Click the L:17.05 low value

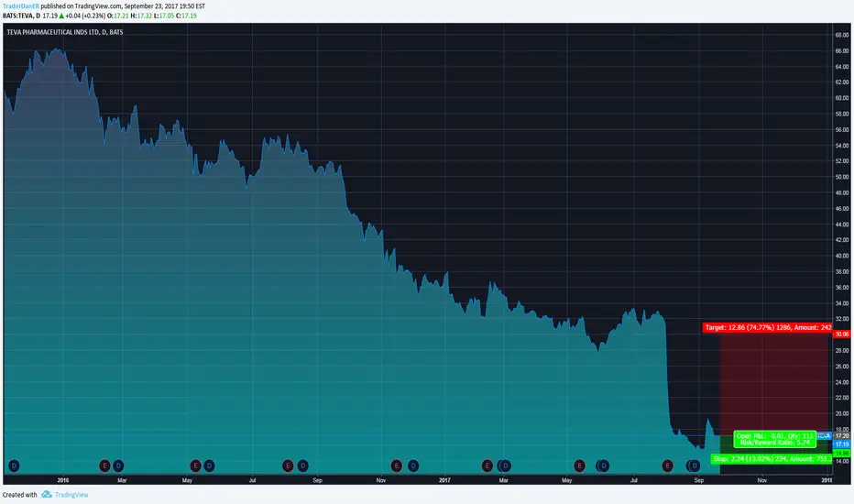164,16
